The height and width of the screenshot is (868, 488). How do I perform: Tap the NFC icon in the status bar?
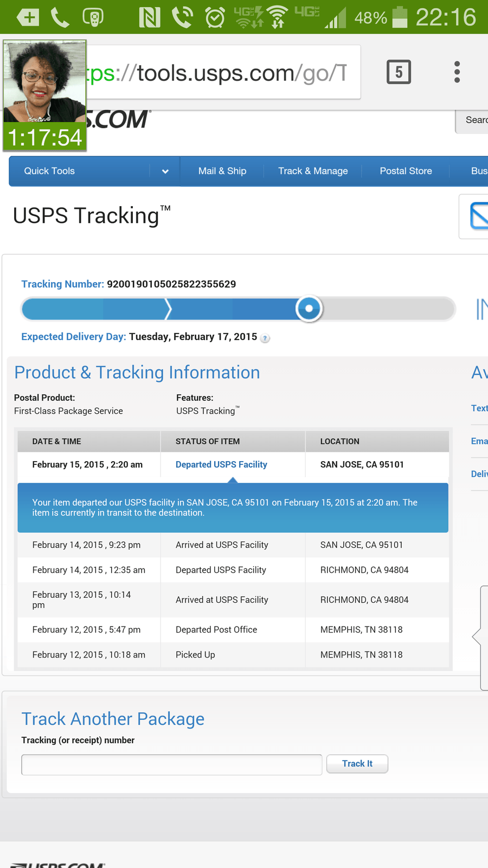[150, 17]
